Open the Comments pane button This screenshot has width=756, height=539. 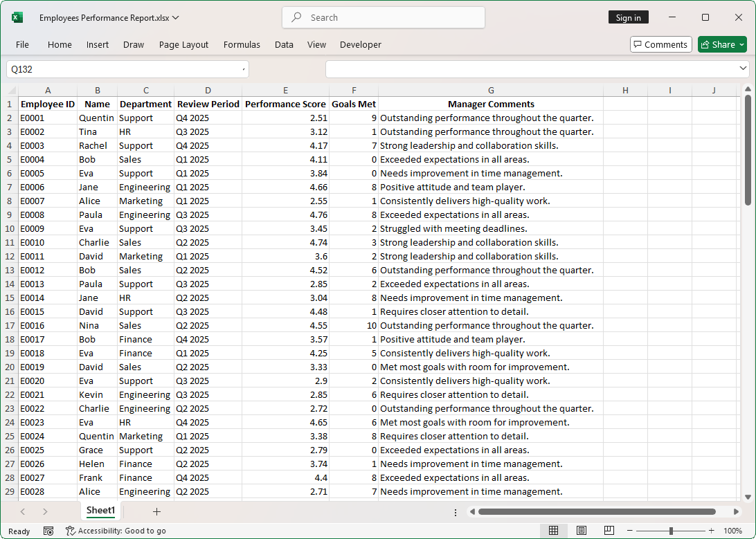pos(660,44)
